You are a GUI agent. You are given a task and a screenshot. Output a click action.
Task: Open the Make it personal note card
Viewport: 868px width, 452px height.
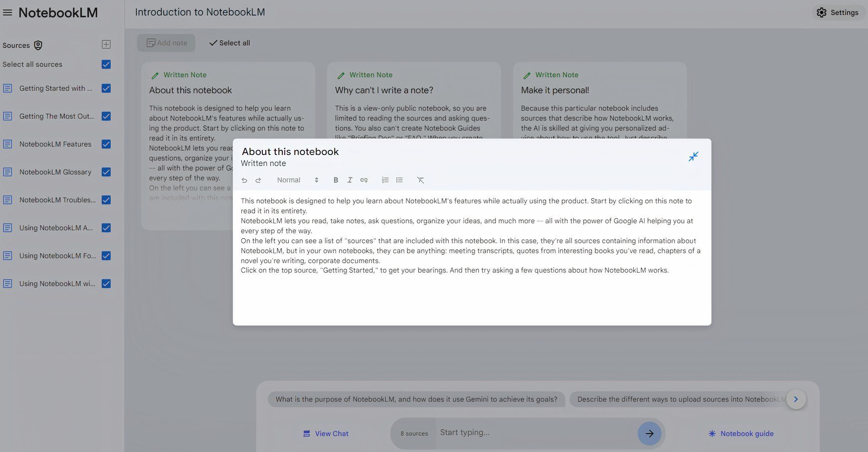[600, 100]
